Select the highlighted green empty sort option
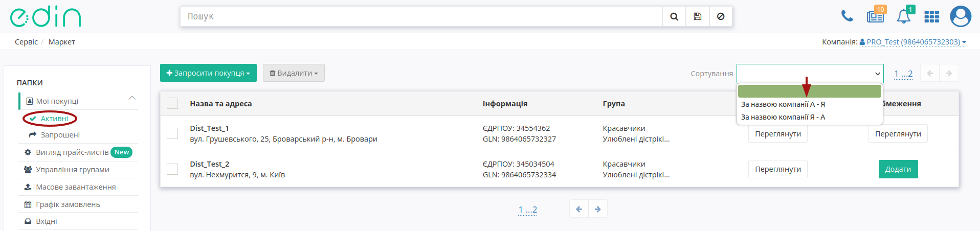Image resolution: width=980 pixels, height=231 pixels. click(x=810, y=91)
